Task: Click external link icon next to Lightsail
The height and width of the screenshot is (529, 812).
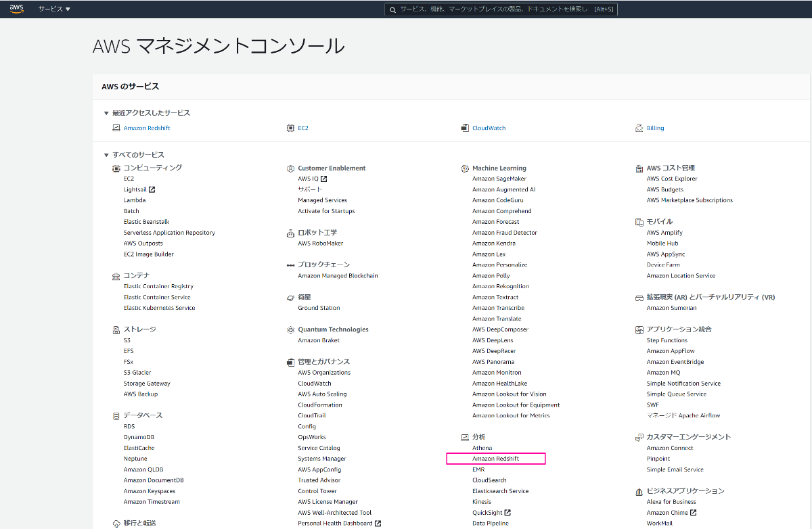Action: click(152, 189)
